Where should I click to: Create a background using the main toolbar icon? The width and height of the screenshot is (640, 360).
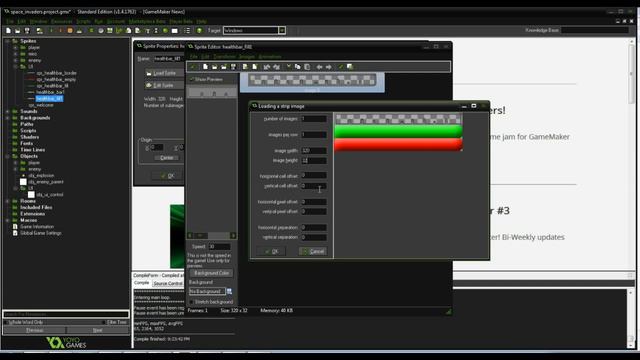[x=109, y=31]
